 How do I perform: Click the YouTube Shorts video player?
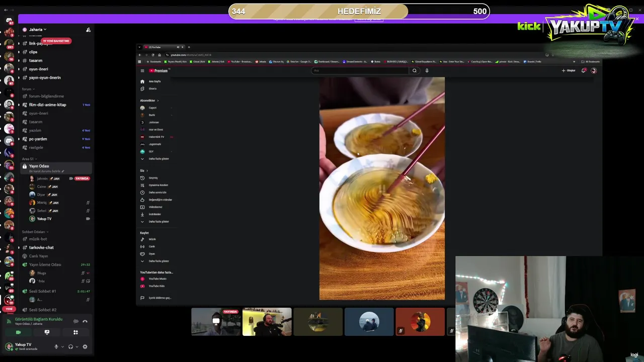pos(382,189)
